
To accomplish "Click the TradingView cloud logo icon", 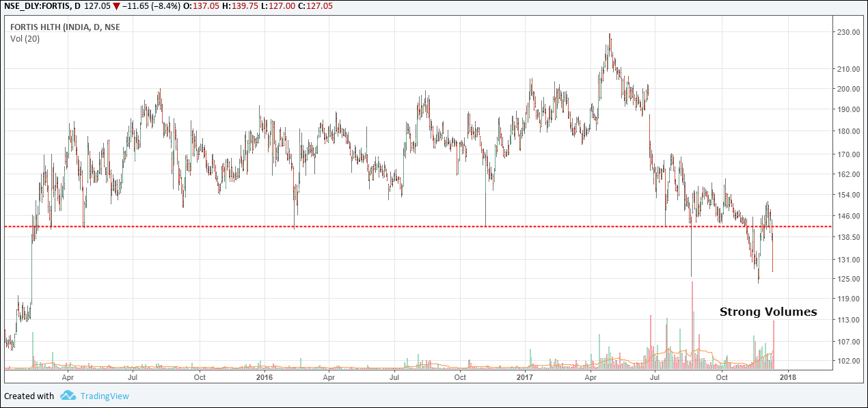I will (67, 396).
